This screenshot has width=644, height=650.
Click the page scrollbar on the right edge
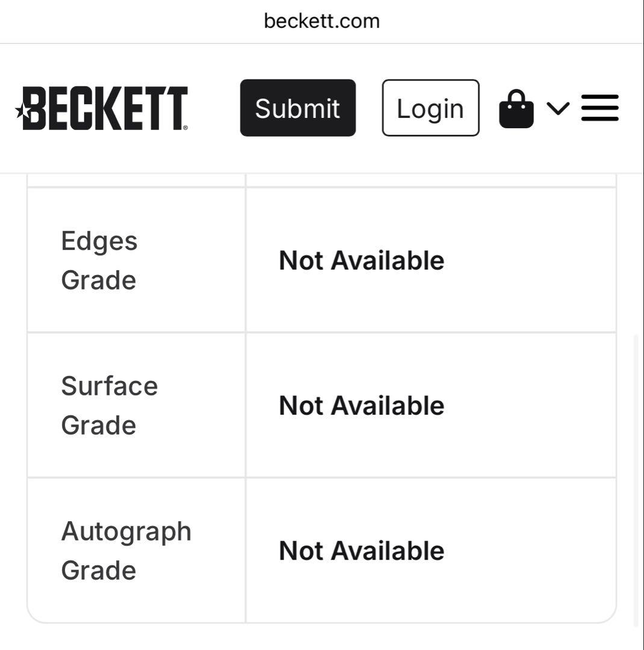[x=636, y=481]
